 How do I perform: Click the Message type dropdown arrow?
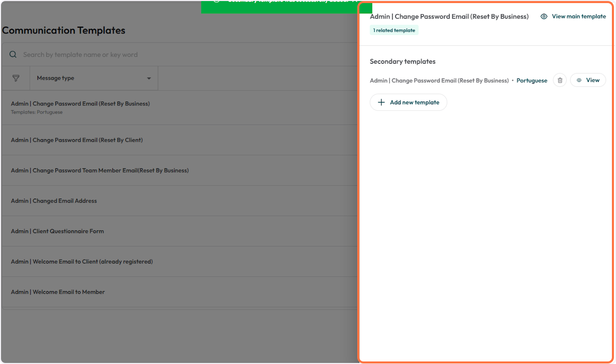(x=149, y=79)
